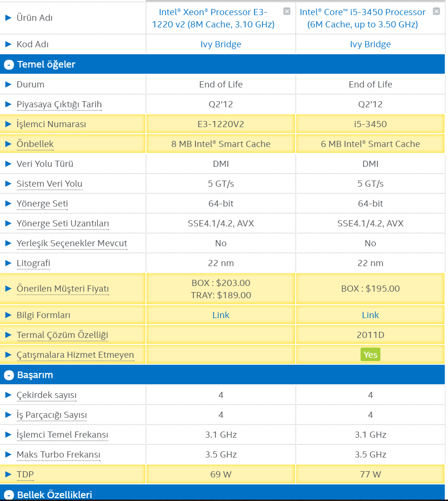The image size is (448, 501).
Task: Click the Önerilen Müşteri Fiyatı arrow
Action: click(x=9, y=288)
